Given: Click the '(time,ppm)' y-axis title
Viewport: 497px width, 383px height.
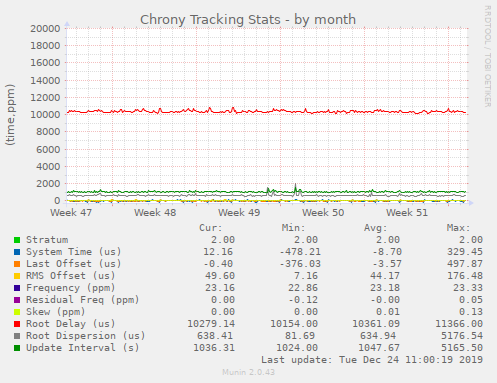Looking at the screenshot, I should click(x=10, y=115).
